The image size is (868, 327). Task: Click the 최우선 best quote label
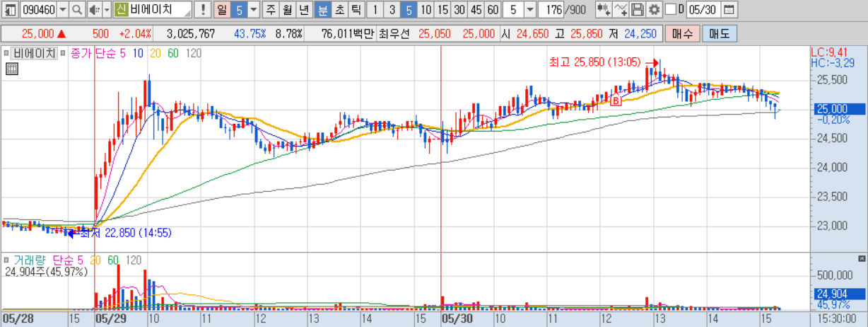click(x=395, y=33)
